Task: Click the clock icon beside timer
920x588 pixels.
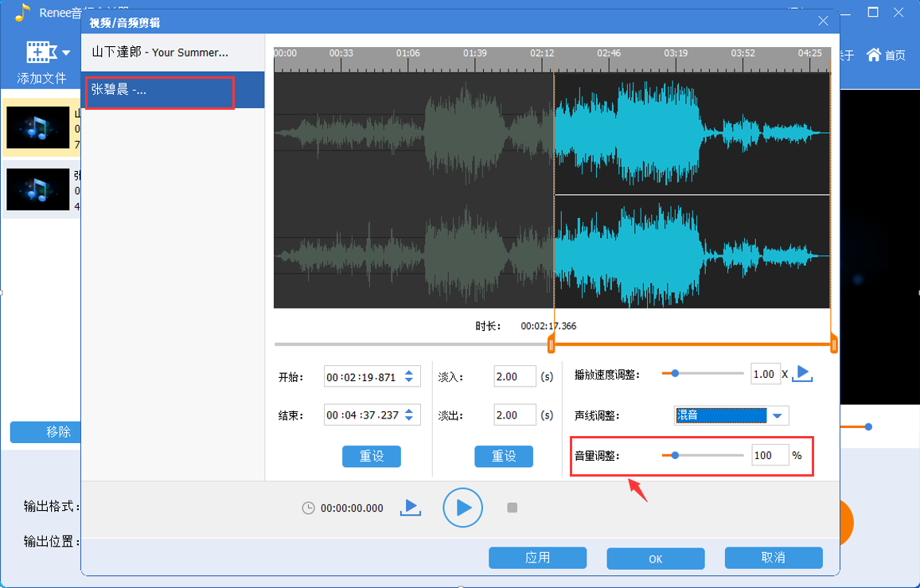Action: [x=308, y=508]
